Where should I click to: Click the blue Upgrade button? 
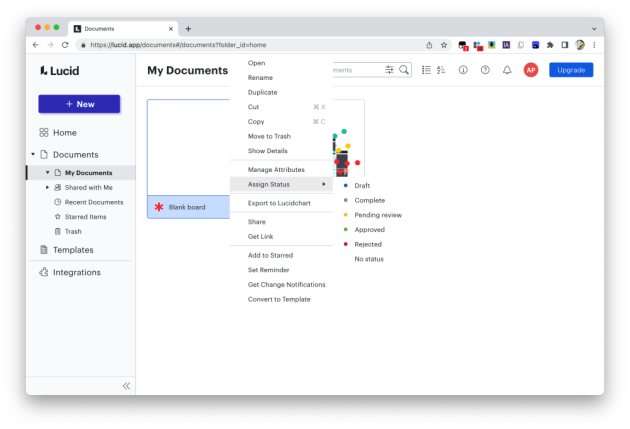pos(571,70)
